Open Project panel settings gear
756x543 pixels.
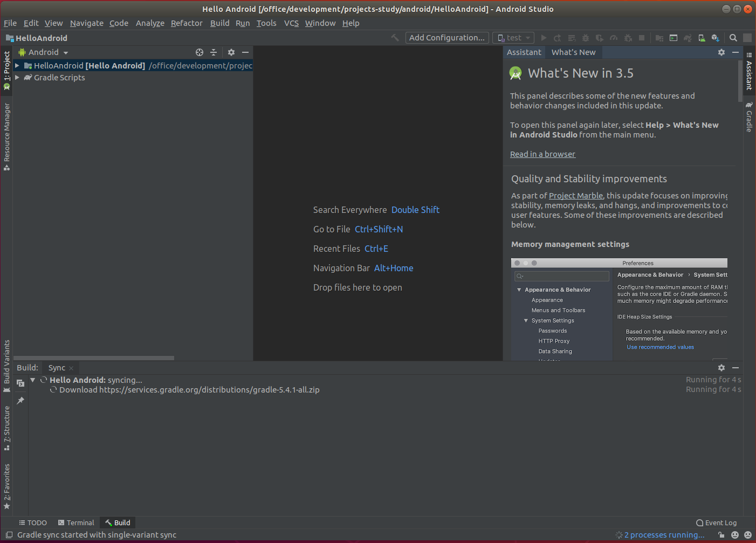click(231, 52)
